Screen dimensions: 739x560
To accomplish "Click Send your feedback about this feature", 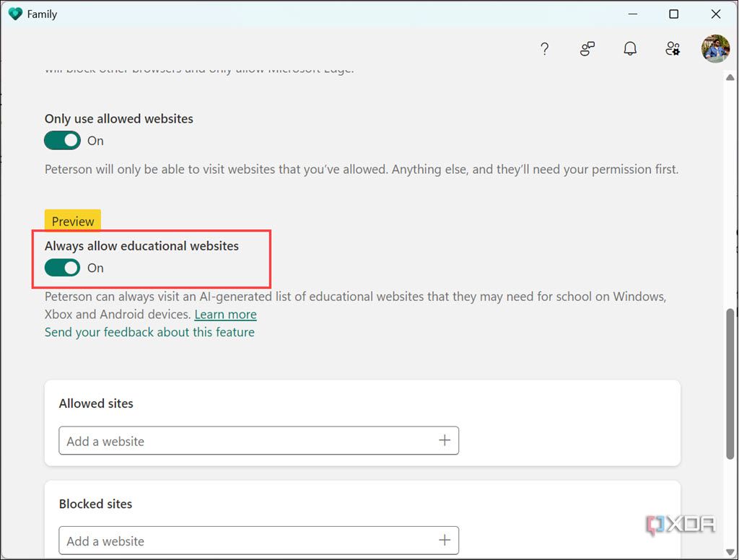I will [x=149, y=332].
